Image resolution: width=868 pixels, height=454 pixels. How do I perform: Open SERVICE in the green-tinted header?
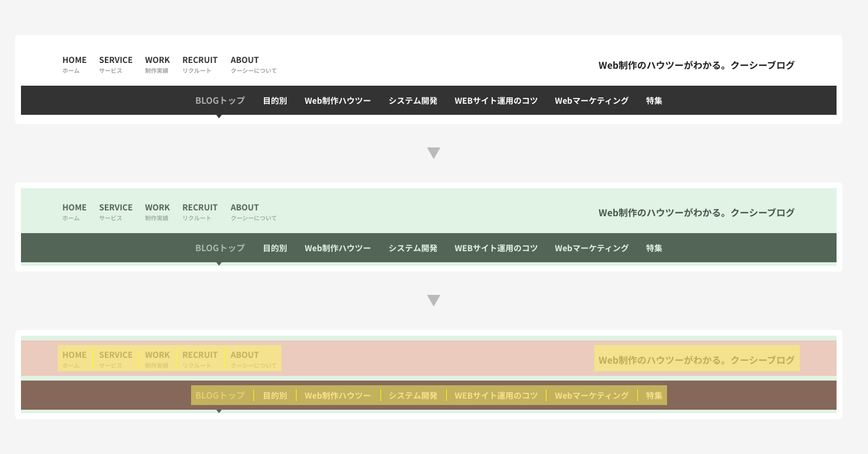coord(116,212)
